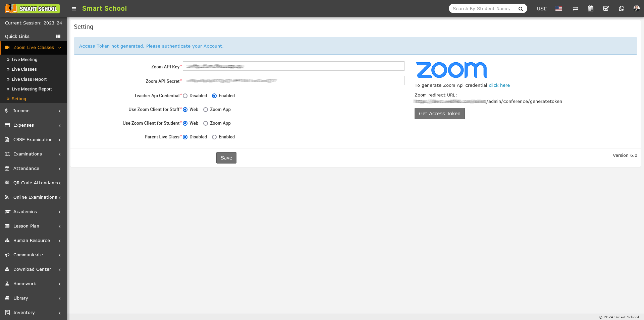Expand the Income sidebar menu

[34, 111]
